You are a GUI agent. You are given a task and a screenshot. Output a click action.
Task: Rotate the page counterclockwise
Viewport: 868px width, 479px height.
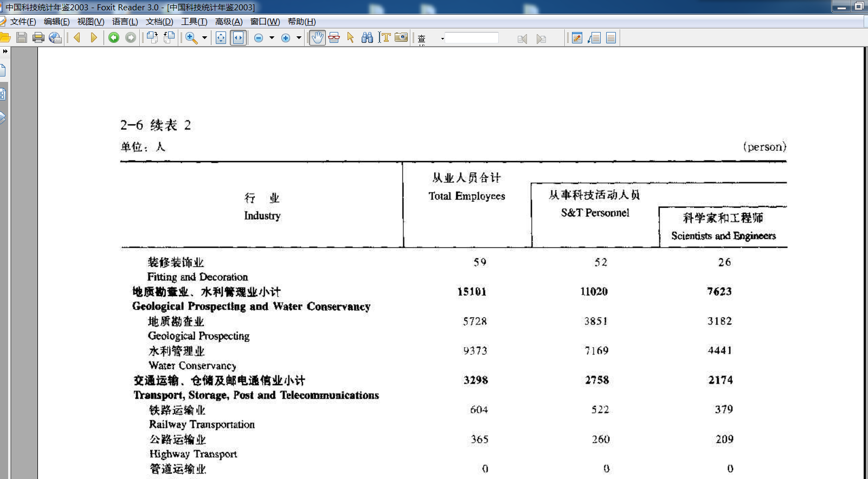[169, 37]
